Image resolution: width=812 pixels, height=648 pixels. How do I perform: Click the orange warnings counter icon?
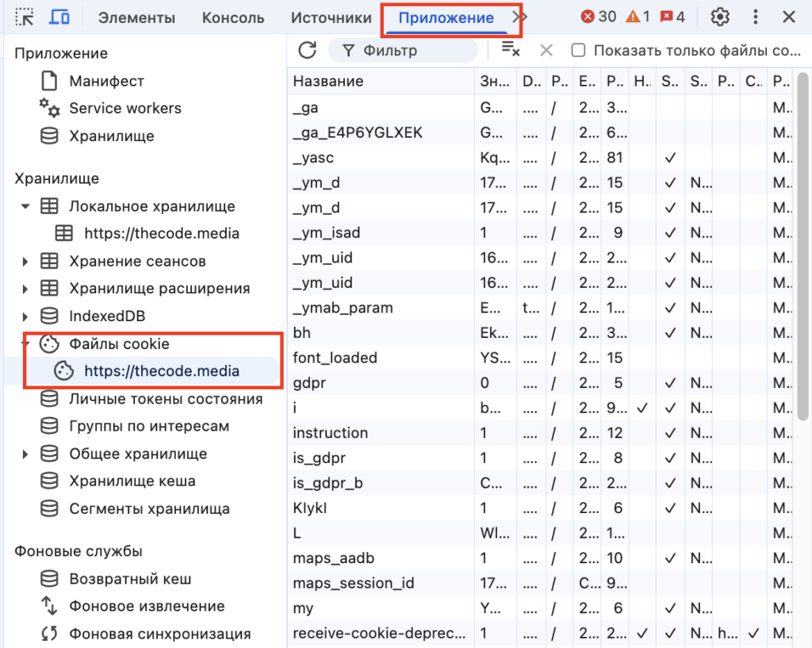click(x=633, y=17)
